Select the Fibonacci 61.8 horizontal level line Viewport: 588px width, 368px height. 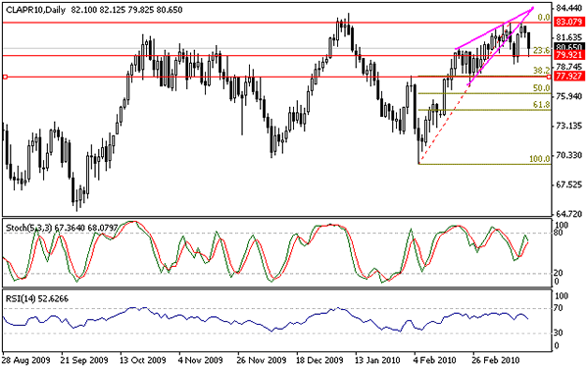[x=484, y=110]
